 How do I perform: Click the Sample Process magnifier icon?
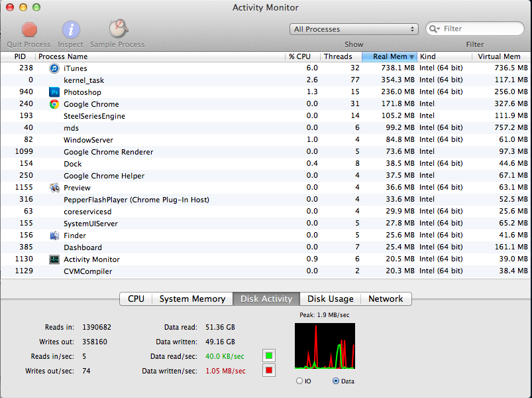tap(118, 29)
